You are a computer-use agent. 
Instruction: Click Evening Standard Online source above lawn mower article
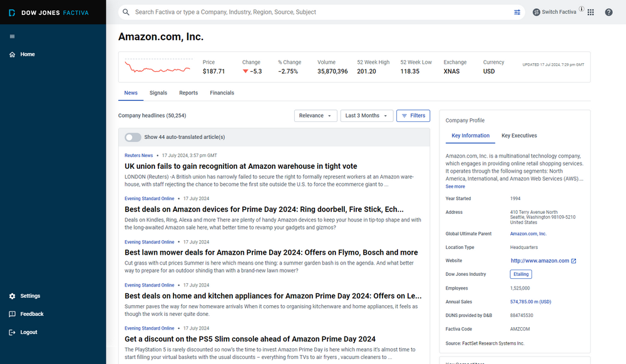[150, 242]
